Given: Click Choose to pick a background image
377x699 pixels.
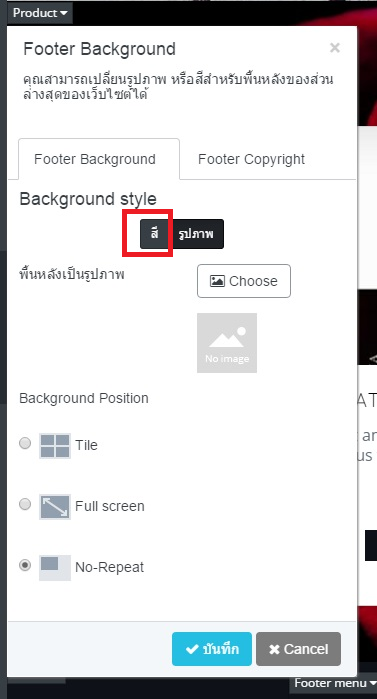Looking at the screenshot, I should (x=244, y=281).
